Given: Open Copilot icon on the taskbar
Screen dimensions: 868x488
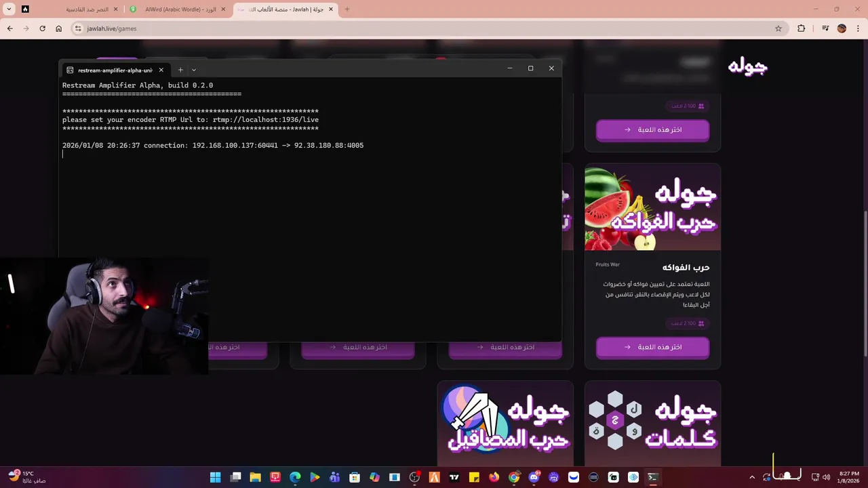Looking at the screenshot, I should coord(374,477).
